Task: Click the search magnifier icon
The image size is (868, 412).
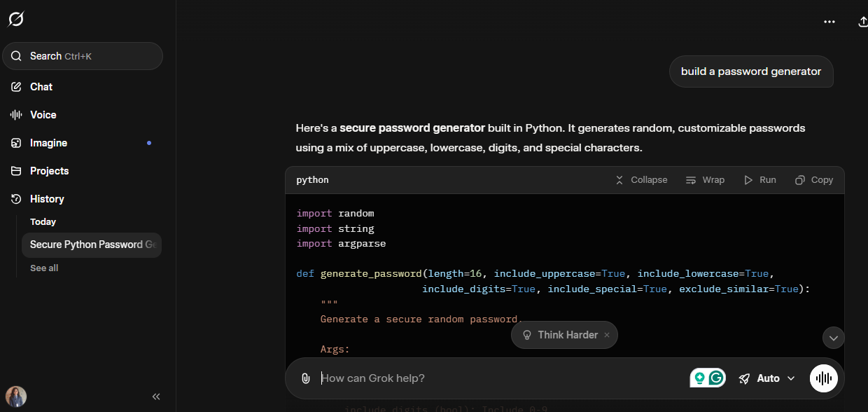Action: point(17,56)
